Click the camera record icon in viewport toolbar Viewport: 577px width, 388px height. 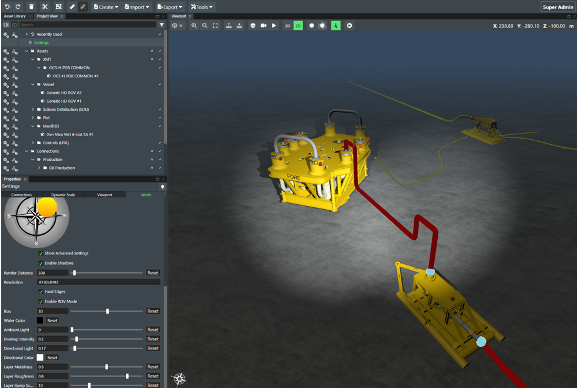pyautogui.click(x=263, y=26)
